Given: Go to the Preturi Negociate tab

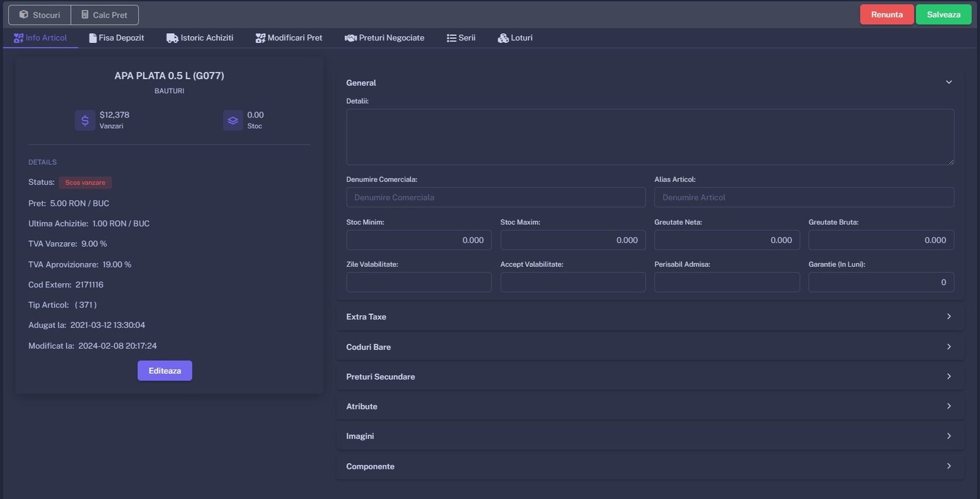Looking at the screenshot, I should tap(384, 38).
